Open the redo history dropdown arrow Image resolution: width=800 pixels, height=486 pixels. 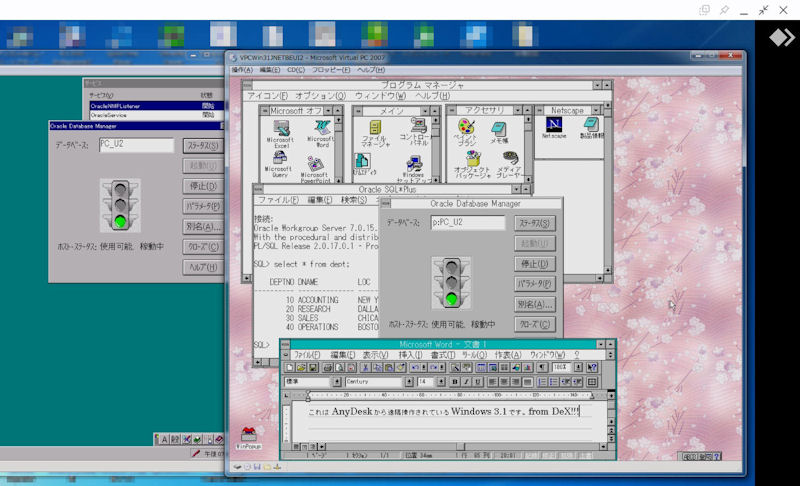pos(442,367)
